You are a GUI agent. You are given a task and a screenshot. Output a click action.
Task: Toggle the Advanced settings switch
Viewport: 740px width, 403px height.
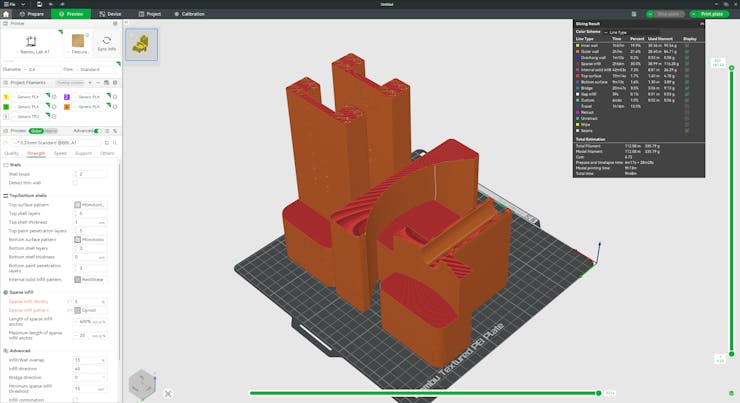100,130
